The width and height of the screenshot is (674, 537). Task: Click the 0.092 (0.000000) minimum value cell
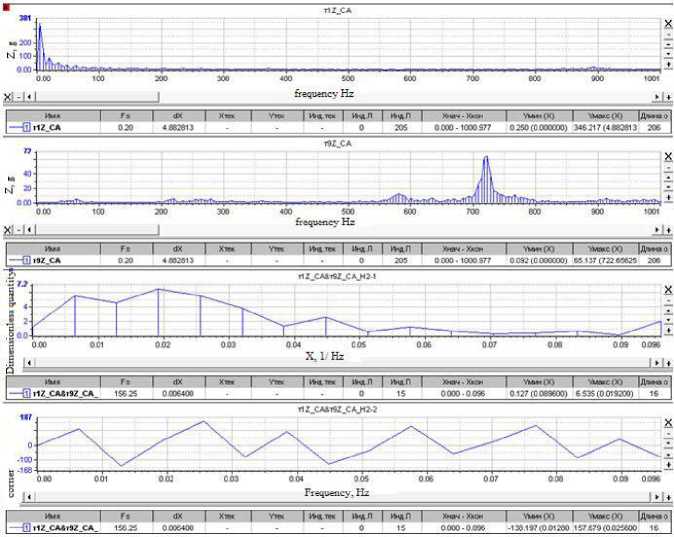click(x=539, y=261)
